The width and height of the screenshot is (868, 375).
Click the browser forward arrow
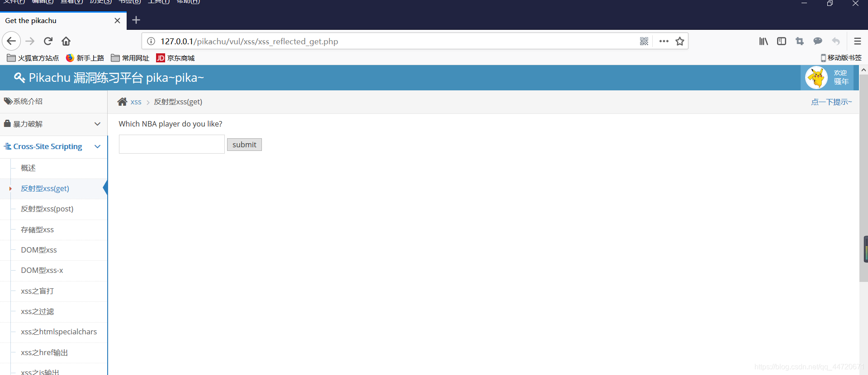(30, 41)
